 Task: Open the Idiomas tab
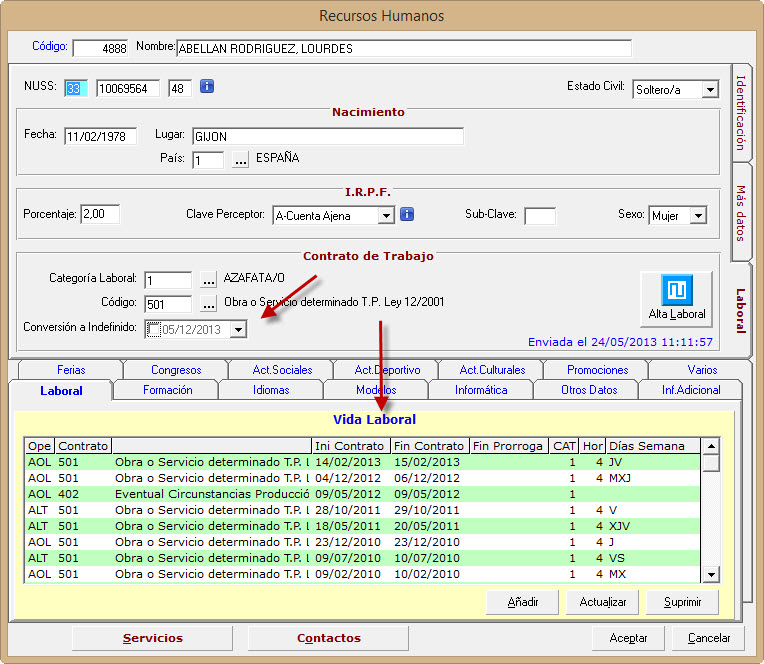271,390
